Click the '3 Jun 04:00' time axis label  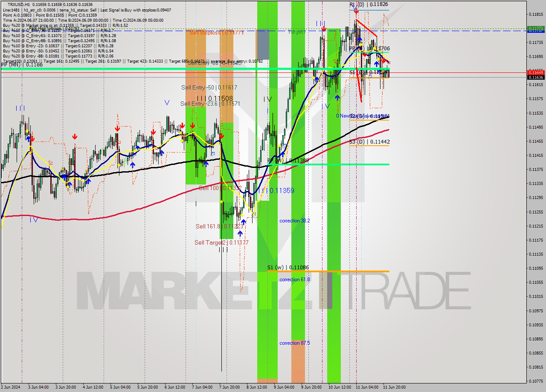[38, 387]
